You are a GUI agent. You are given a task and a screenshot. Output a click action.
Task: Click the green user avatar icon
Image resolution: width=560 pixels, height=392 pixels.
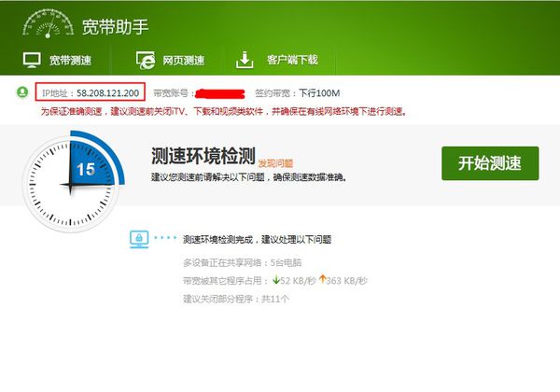22,92
